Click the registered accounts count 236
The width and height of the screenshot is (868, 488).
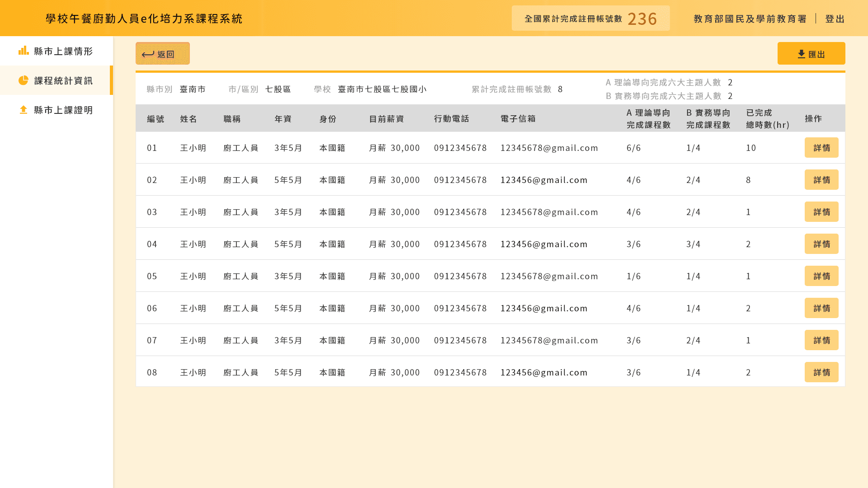(642, 19)
